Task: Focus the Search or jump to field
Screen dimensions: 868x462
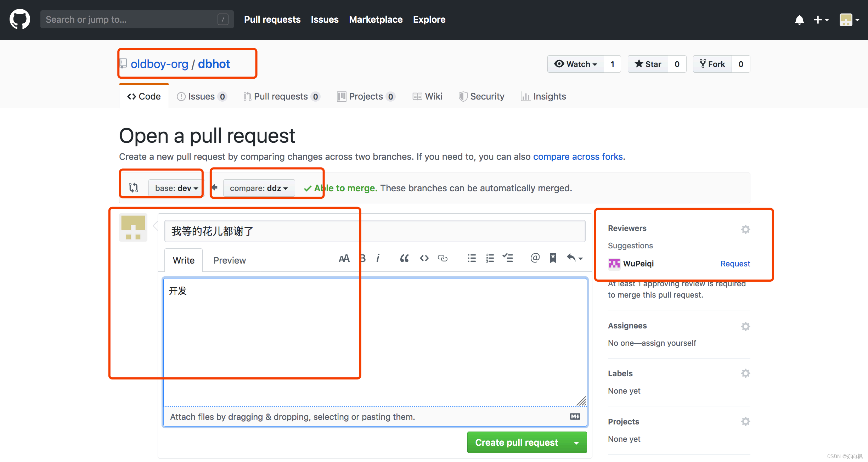Action: click(137, 19)
